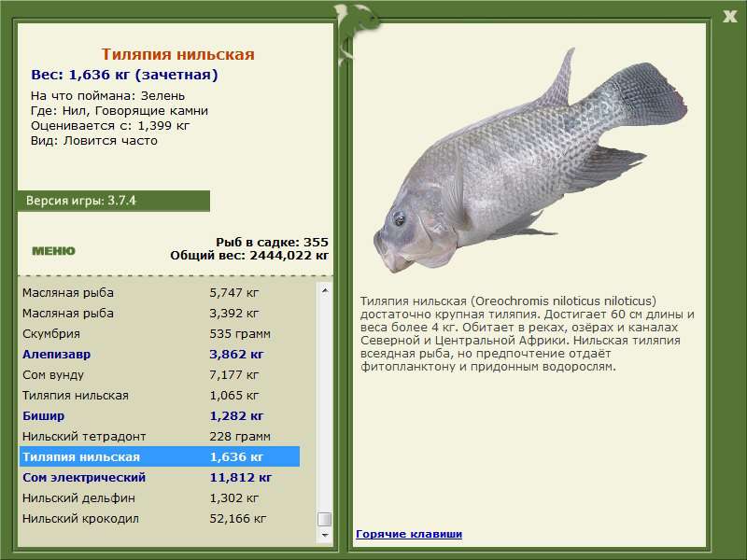Click the scrollbar down arrow in fish list
This screenshot has width=747, height=560.
[x=325, y=535]
